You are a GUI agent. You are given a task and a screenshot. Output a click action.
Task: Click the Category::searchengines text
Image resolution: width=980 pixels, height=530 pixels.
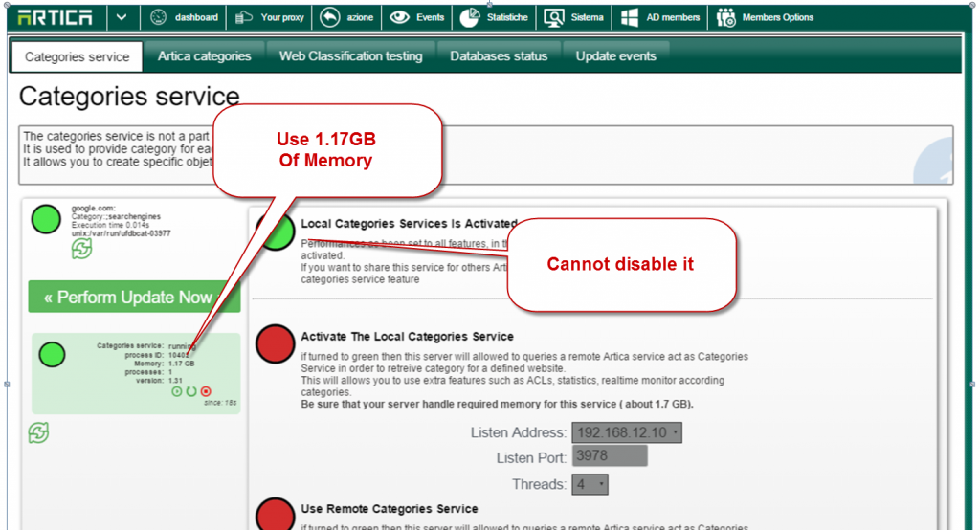point(116,216)
